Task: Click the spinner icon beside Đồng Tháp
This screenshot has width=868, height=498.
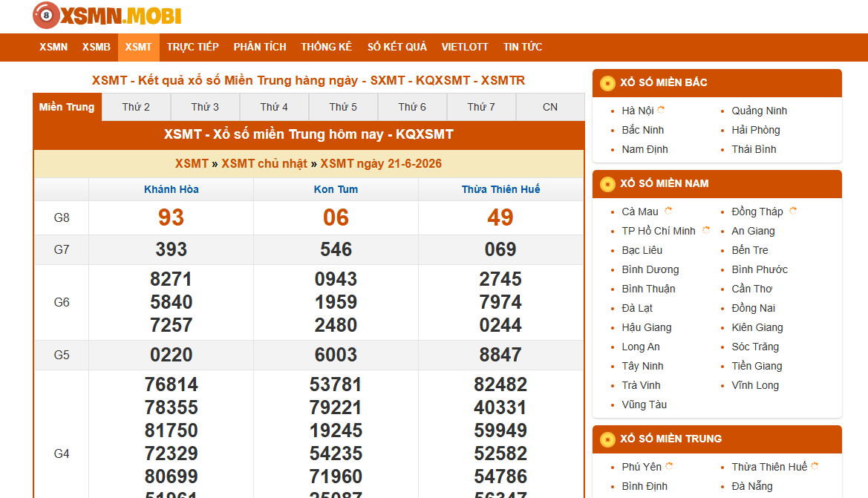Action: point(793,210)
